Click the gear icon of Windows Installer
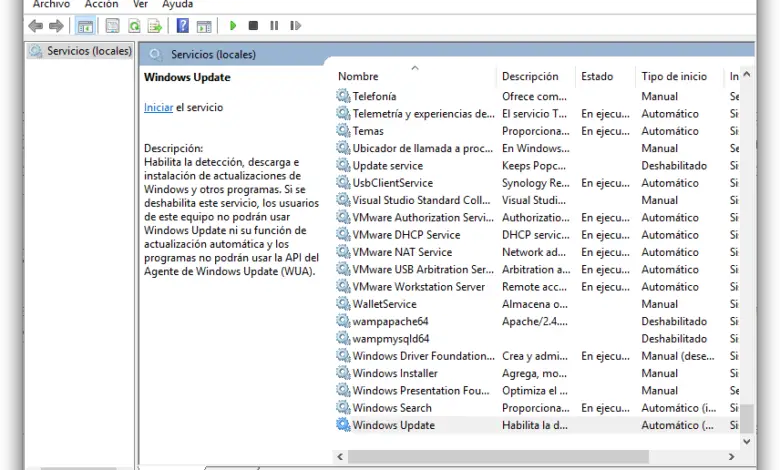 343,372
